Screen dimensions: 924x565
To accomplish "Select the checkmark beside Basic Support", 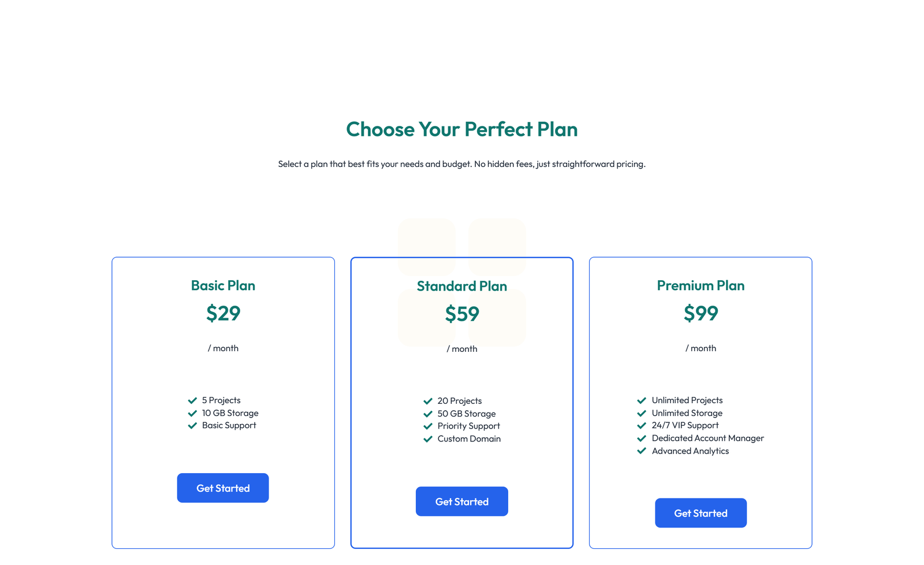I will point(192,425).
